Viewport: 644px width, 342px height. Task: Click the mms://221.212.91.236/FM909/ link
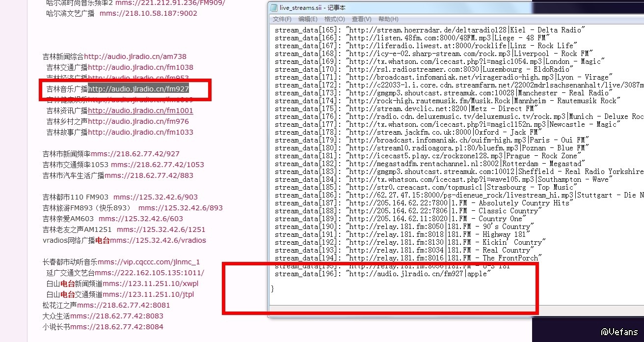pyautogui.click(x=170, y=2)
